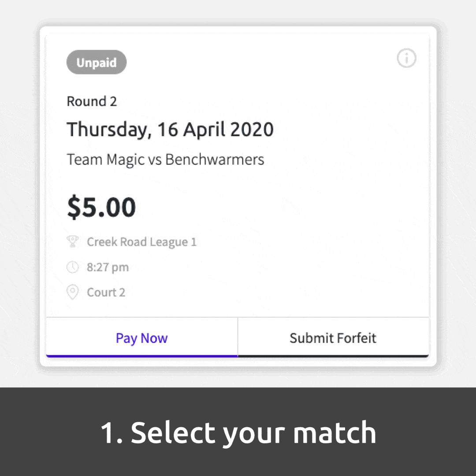Click the purple underline indicator below Pay Now
The height and width of the screenshot is (476, 476).
[141, 354]
